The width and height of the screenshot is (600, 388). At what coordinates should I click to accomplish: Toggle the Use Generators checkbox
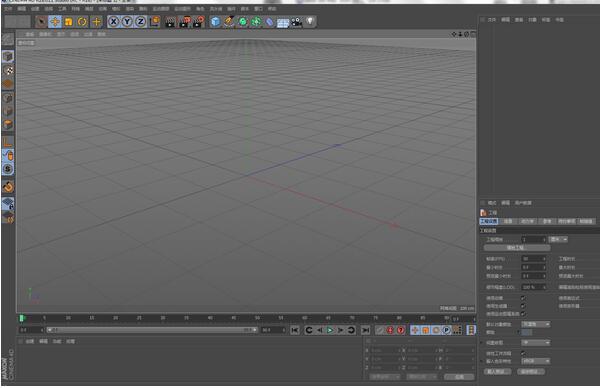tap(523, 306)
